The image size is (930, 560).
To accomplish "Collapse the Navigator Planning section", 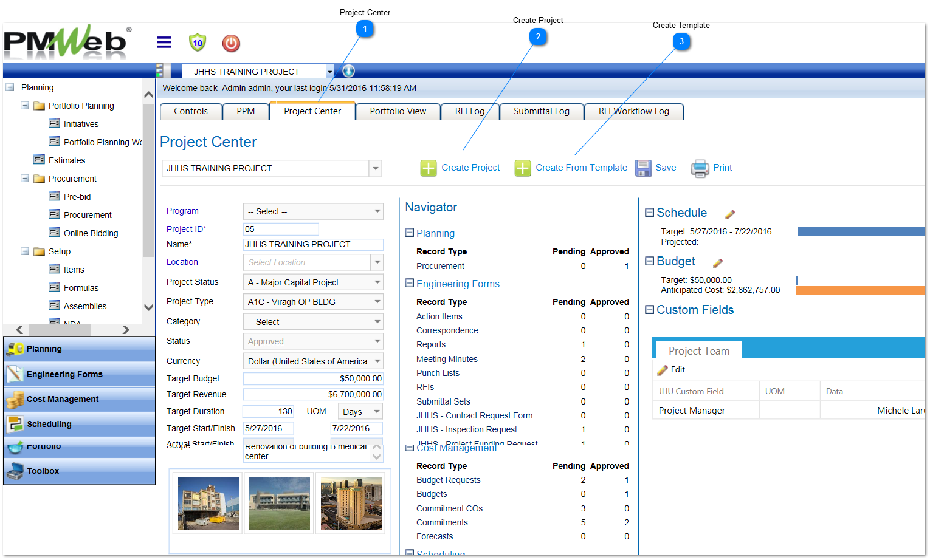I will click(410, 233).
